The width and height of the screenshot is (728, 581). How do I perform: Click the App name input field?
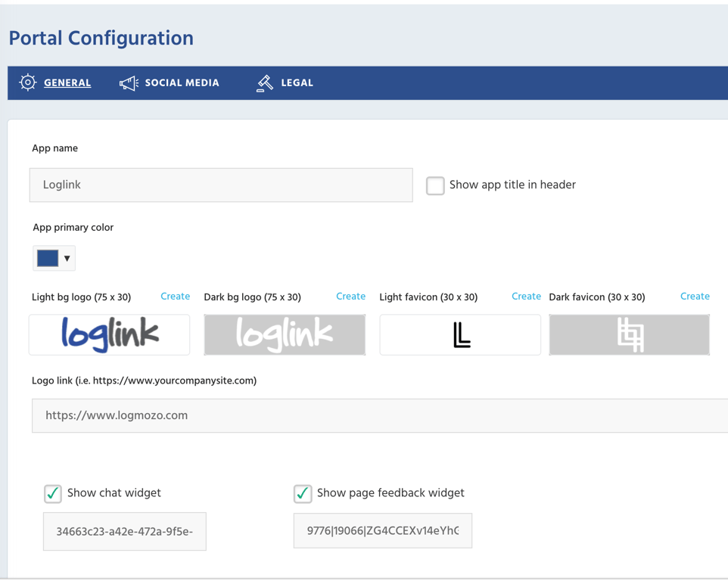[221, 185]
